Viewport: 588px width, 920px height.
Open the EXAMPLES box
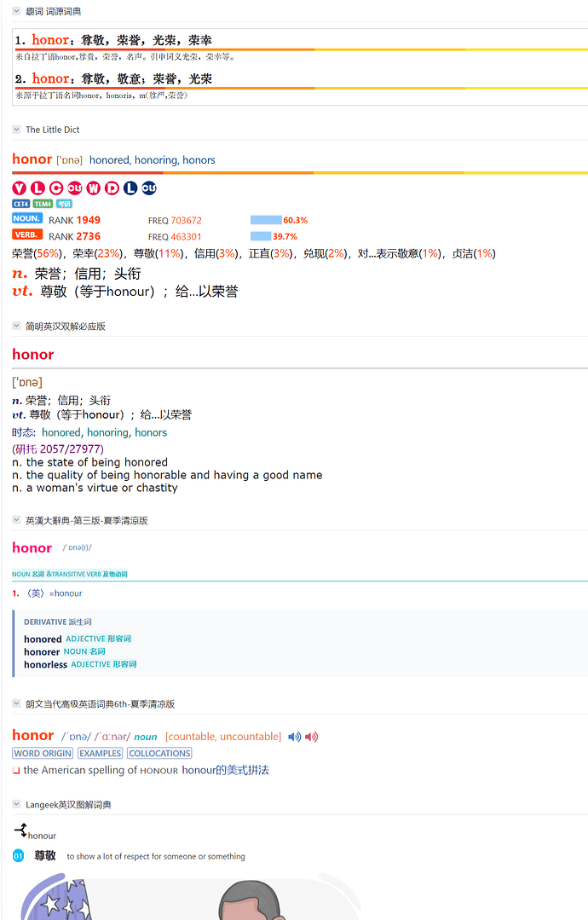coord(101,754)
